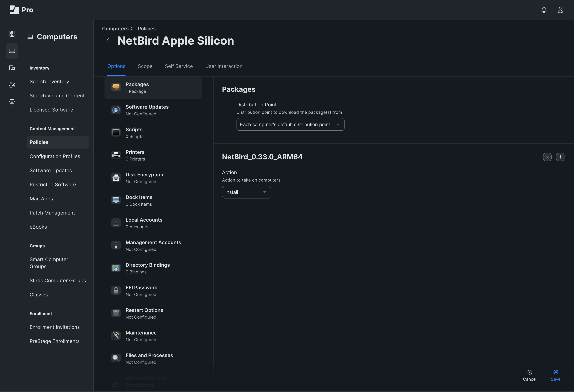Click the back arrow beside policy title

pyautogui.click(x=109, y=40)
